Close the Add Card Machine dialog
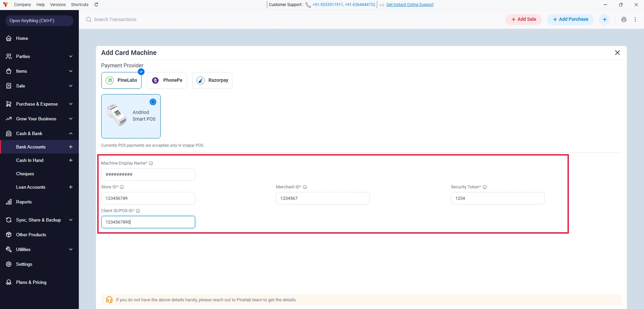The width and height of the screenshot is (644, 309). [617, 53]
